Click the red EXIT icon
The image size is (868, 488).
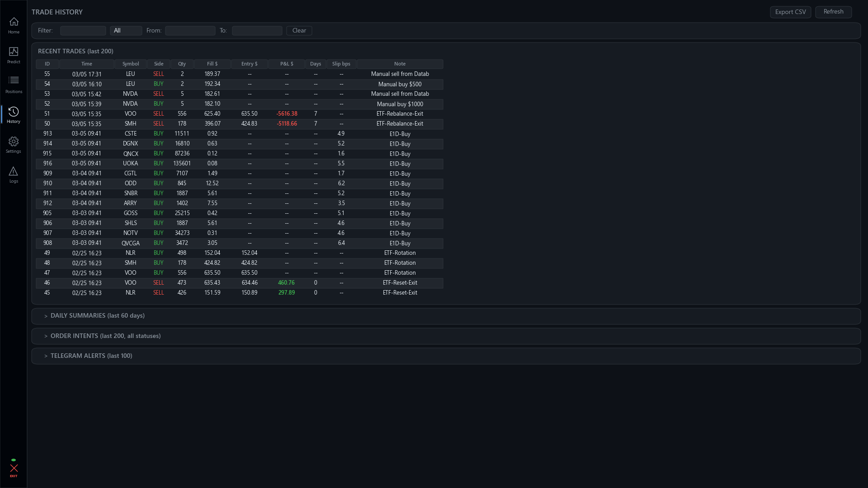(14, 469)
